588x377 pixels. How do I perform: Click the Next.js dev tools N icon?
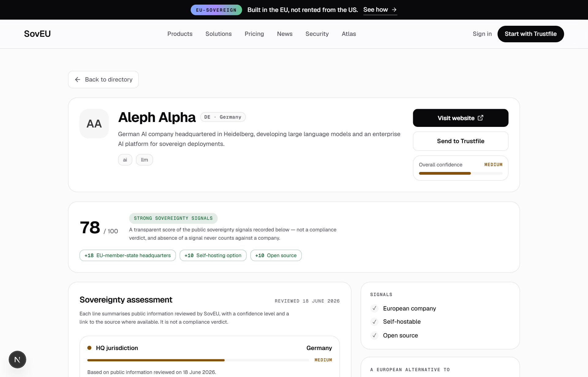[x=17, y=360]
